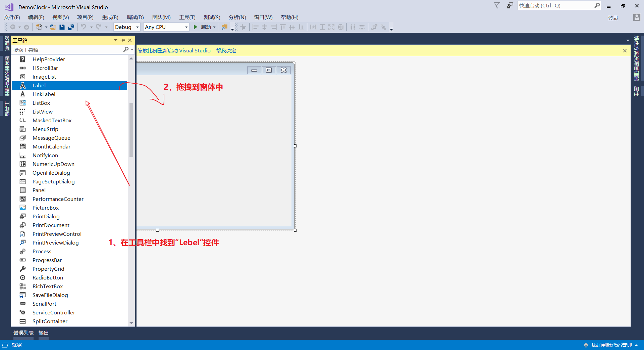Screen dimensions: 644x350
Task: Expand the toolbox search options arrow
Action: click(132, 50)
